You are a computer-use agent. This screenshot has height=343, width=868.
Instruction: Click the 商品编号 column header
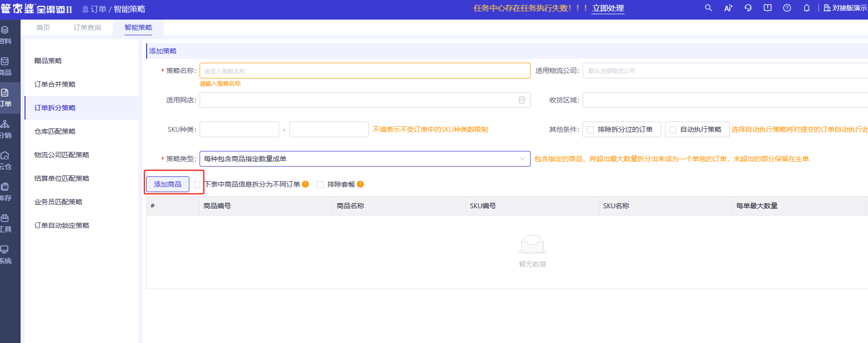(x=266, y=206)
